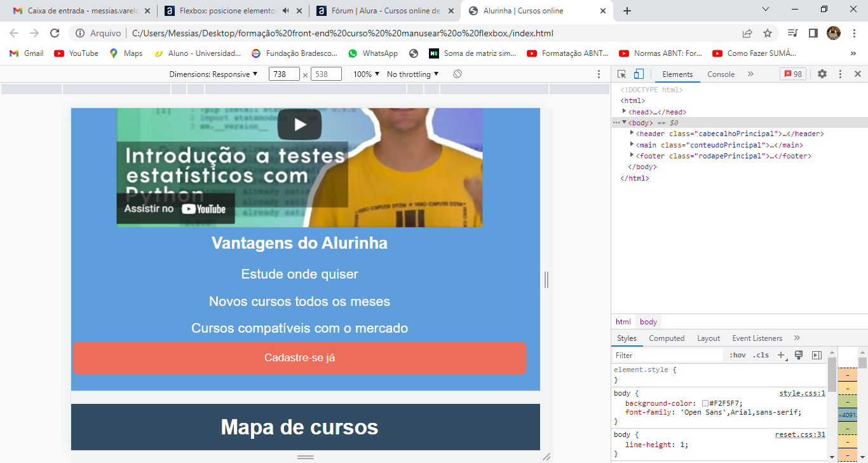The image size is (868, 463).
Task: Click the site info icon in address bar
Action: pyautogui.click(x=80, y=33)
